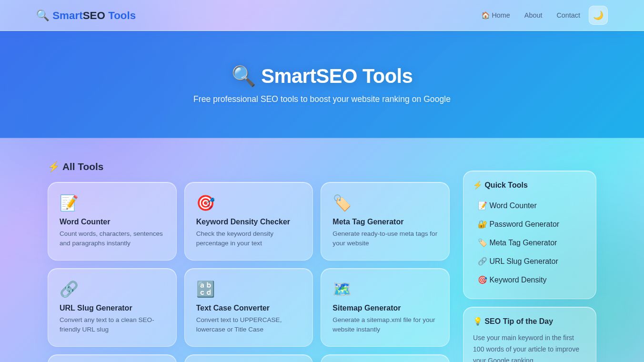Viewport: 644px width, 362px height.
Task: Open the Sitemap Generator card title
Action: 367,308
